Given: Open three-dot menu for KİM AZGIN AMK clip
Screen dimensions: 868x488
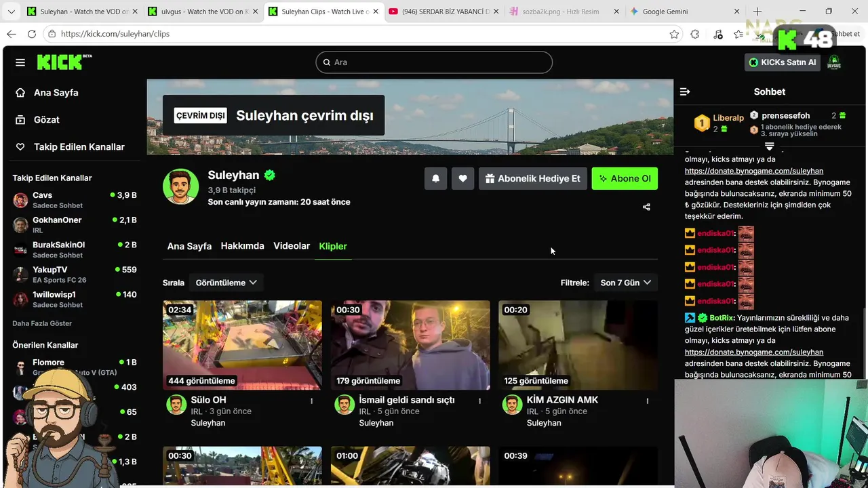Looking at the screenshot, I should click(x=647, y=401).
